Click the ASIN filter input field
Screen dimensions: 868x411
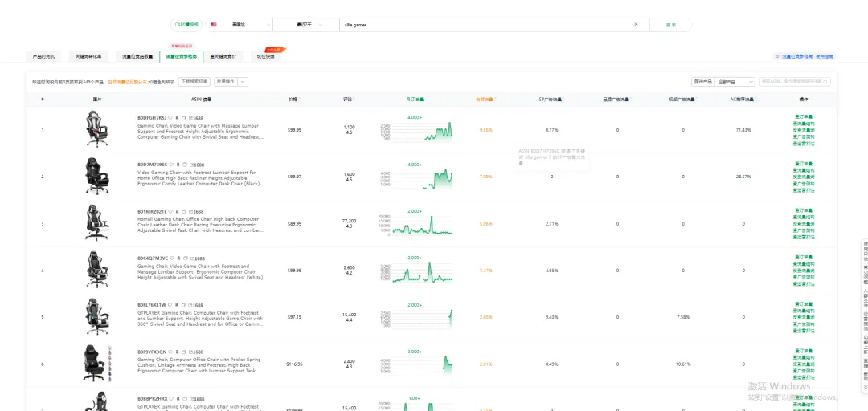pyautogui.click(x=794, y=82)
